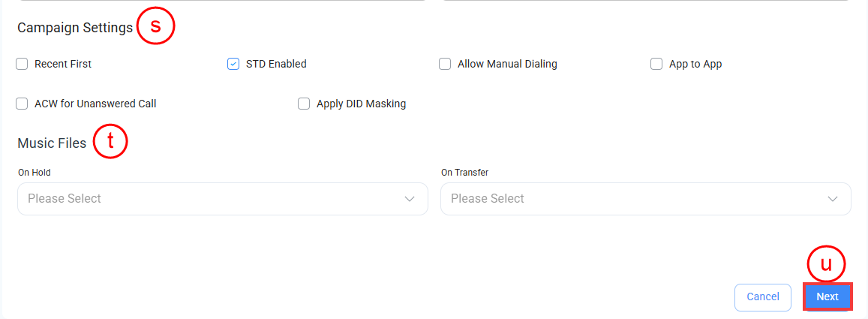
Task: Click the red circled "s" annotation marker
Action: [155, 27]
